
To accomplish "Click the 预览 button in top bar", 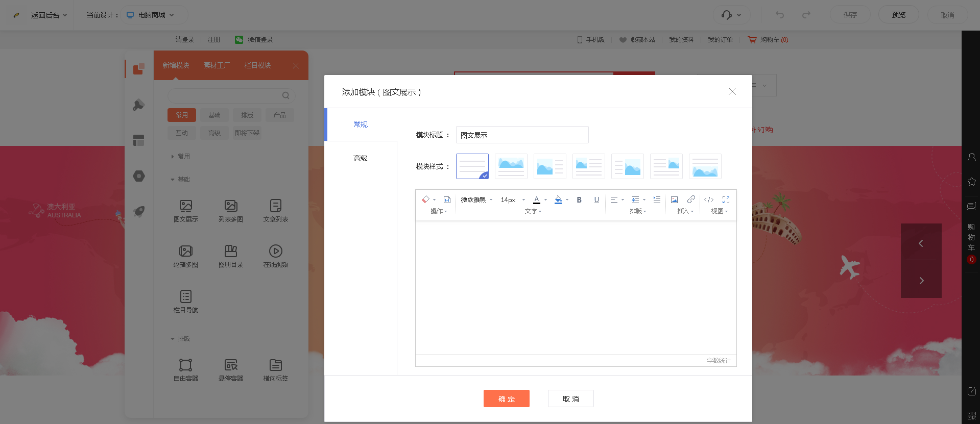I will (x=899, y=15).
